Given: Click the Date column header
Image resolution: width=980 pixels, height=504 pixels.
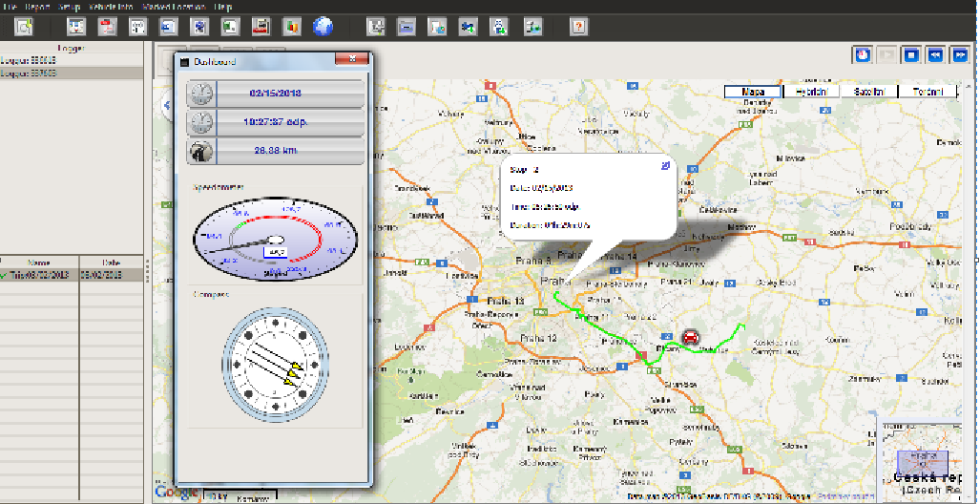Looking at the screenshot, I should (112, 262).
